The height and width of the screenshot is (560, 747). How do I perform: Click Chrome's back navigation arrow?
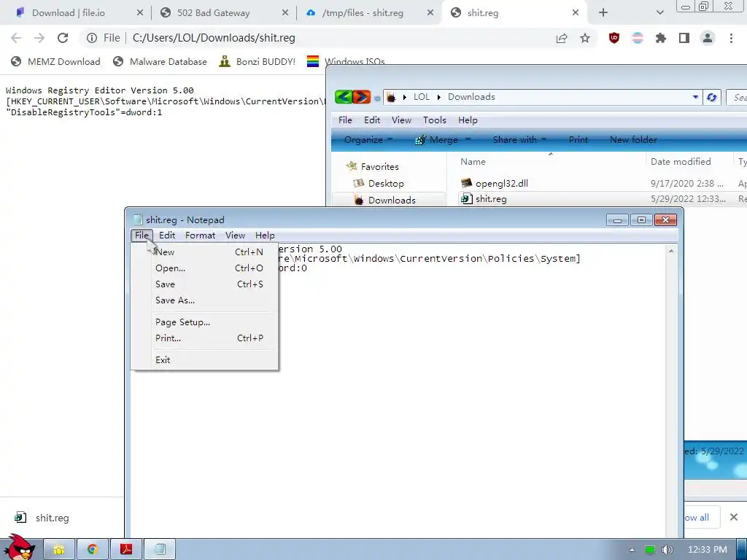16,38
